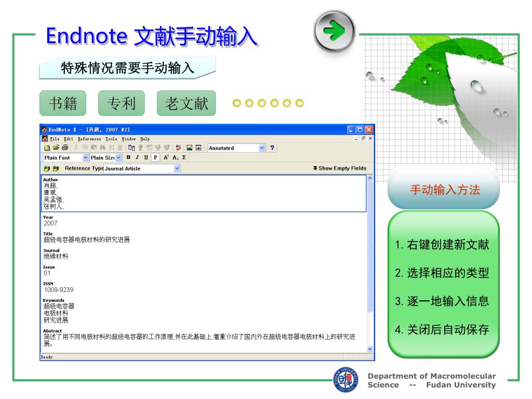Click the Author field box

coord(204,194)
